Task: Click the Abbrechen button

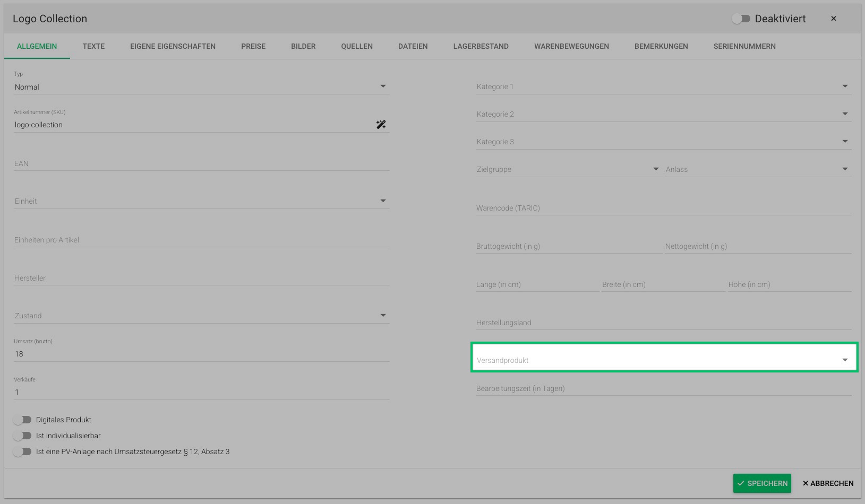Action: click(828, 483)
